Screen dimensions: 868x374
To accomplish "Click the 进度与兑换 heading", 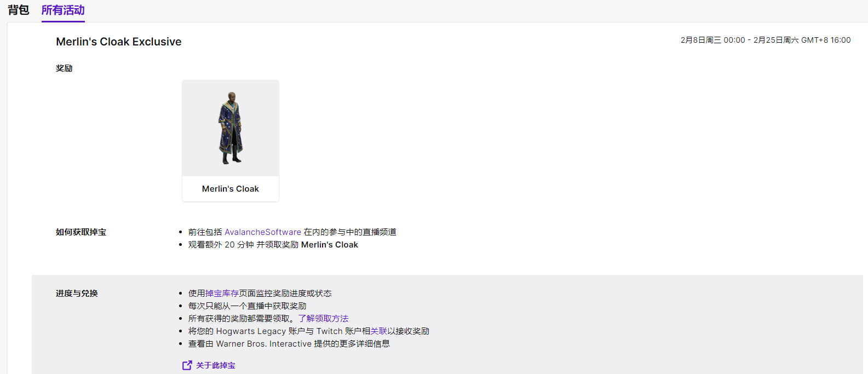I will (x=77, y=294).
